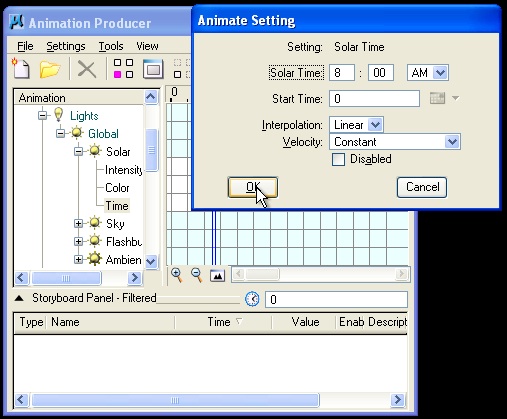Screen dimensions: 507x419
Task: Zoom out the timeline with magnifier minus
Action: coord(197,275)
